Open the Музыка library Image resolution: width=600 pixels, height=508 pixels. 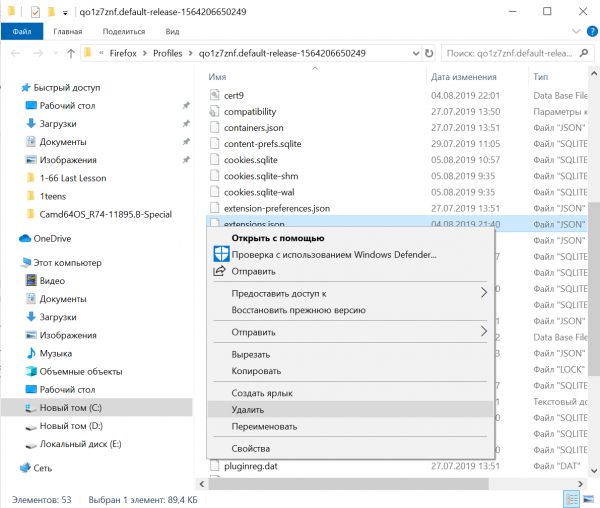click(x=55, y=353)
